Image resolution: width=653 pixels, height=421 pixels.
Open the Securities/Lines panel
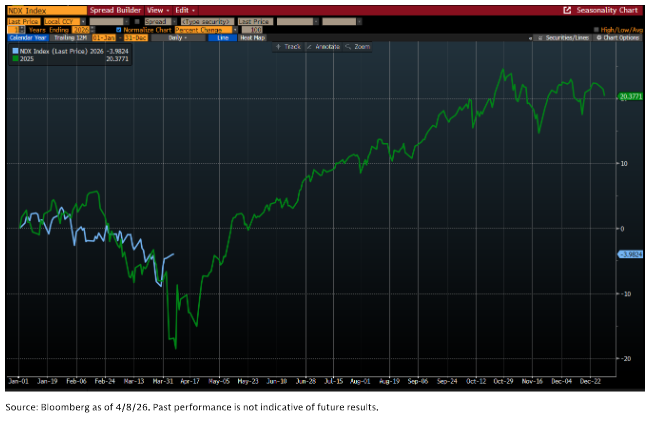tap(564, 37)
